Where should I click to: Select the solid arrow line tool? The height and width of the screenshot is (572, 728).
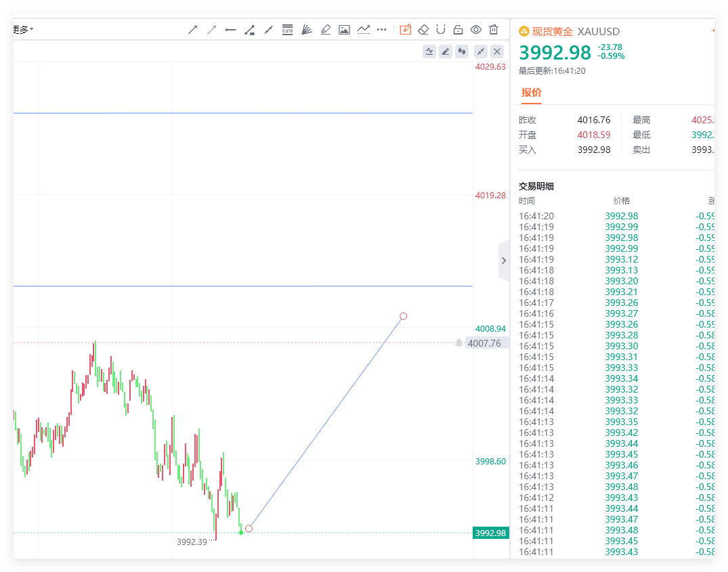(193, 30)
